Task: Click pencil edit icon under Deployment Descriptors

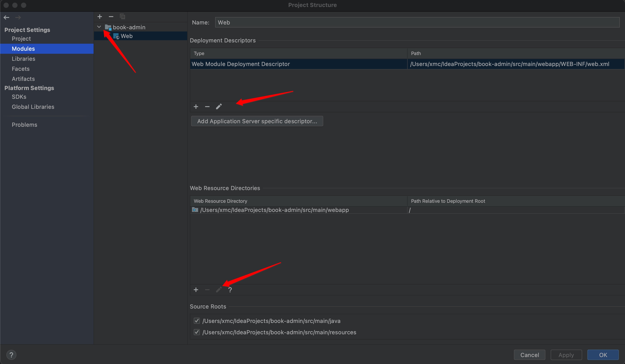Action: coord(219,107)
